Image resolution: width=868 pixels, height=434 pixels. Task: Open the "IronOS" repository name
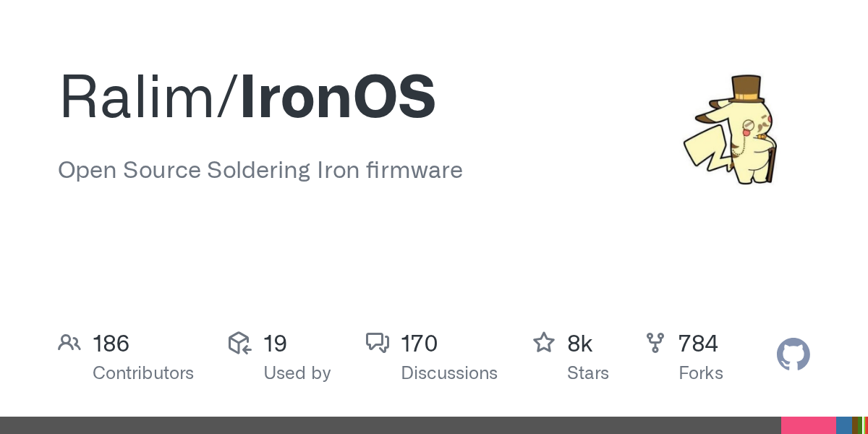[338, 96]
